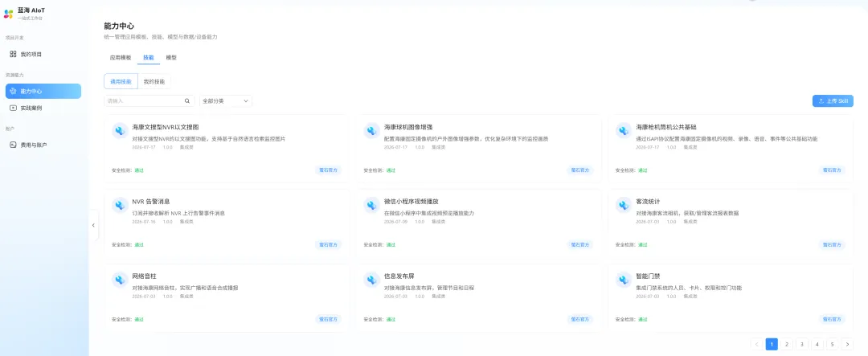
Task: Go to page 5
Action: coord(832,345)
